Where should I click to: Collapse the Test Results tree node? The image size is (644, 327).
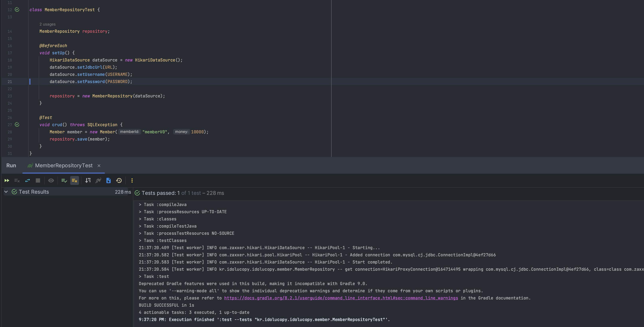tap(6, 192)
